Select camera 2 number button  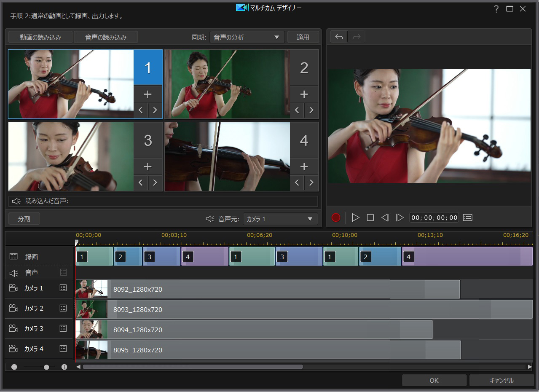click(304, 67)
